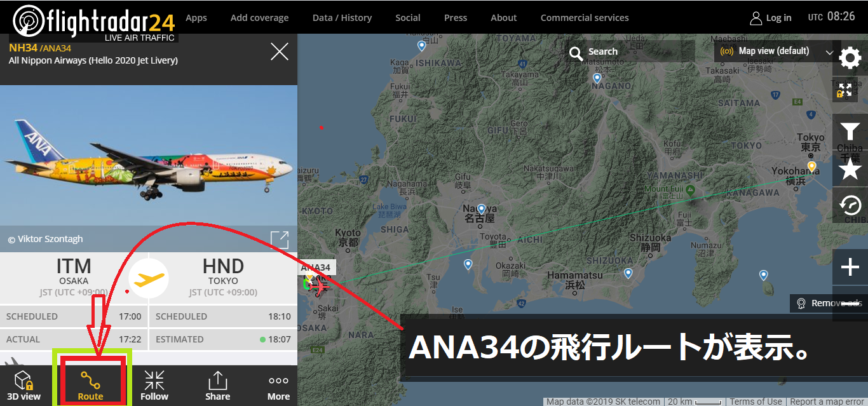Close the NH34 flight details panel

coord(280,51)
